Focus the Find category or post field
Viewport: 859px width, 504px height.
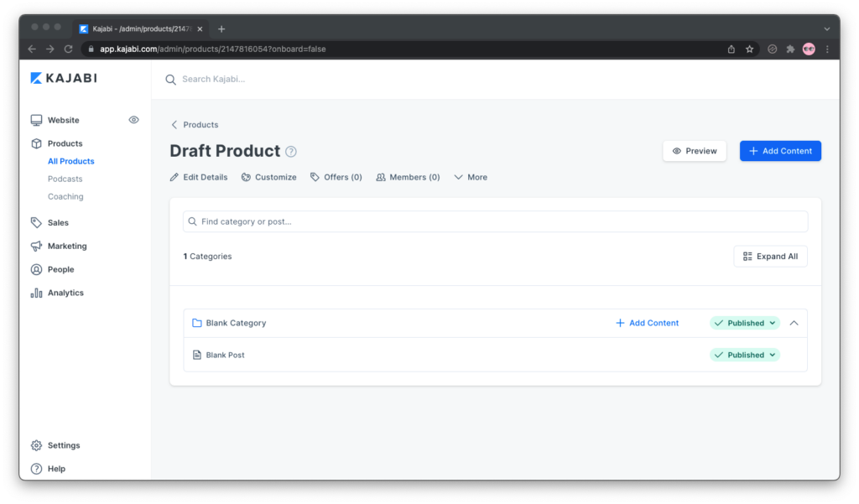[495, 222]
